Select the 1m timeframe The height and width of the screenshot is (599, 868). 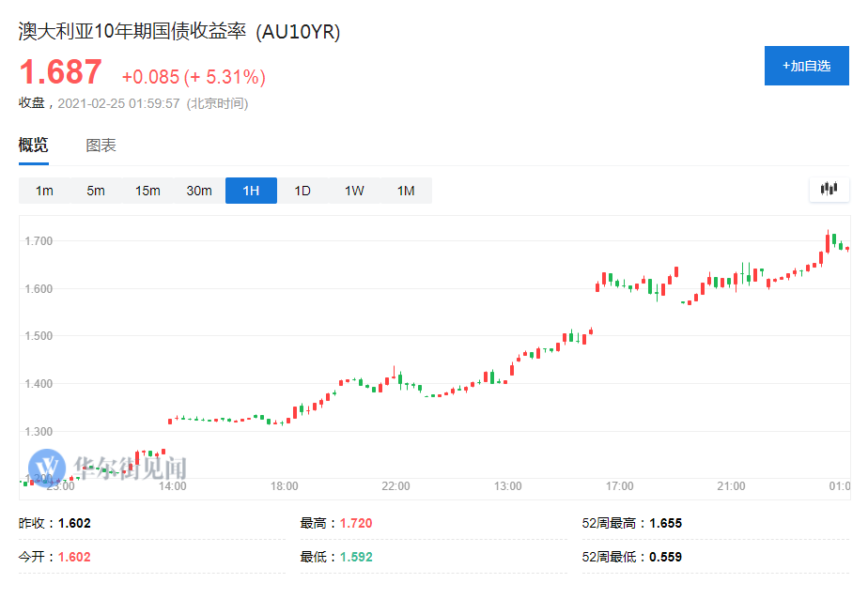click(x=44, y=191)
